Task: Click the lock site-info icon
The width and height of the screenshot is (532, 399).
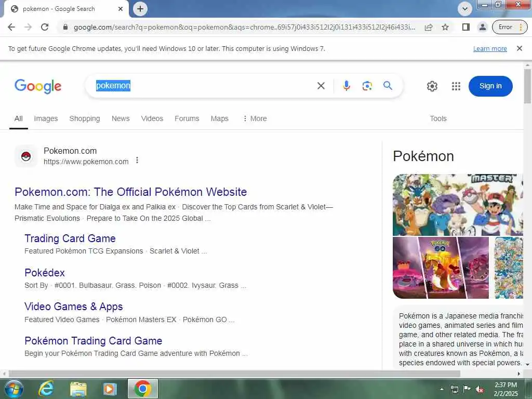Action: [65, 27]
